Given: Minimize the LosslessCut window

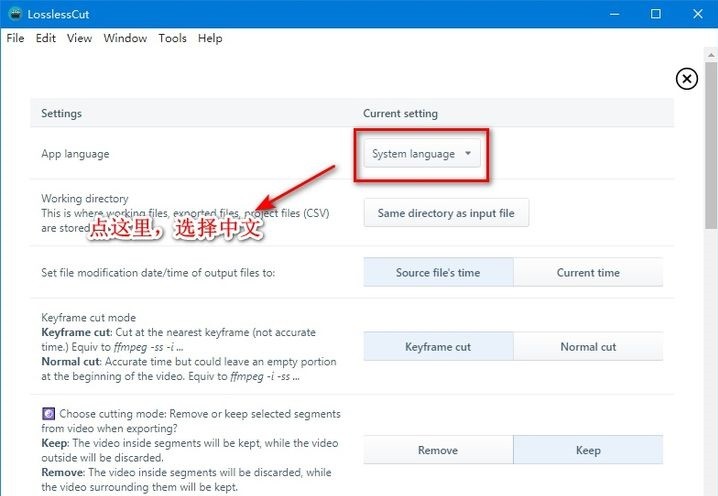Looking at the screenshot, I should [x=614, y=14].
